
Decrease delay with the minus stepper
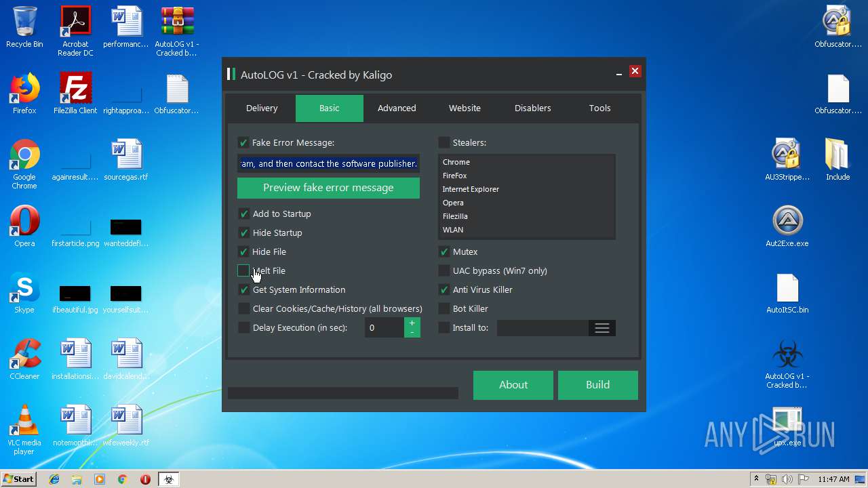(412, 332)
